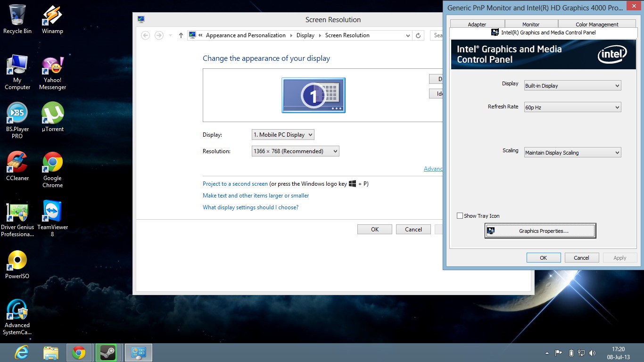
Task: Open Internet Explorer from the taskbar
Action: 22,353
